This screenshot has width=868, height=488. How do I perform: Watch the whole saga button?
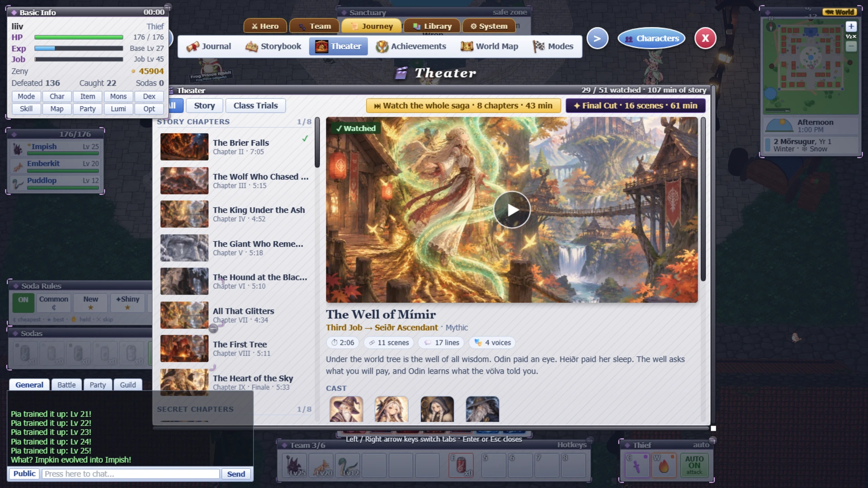463,106
